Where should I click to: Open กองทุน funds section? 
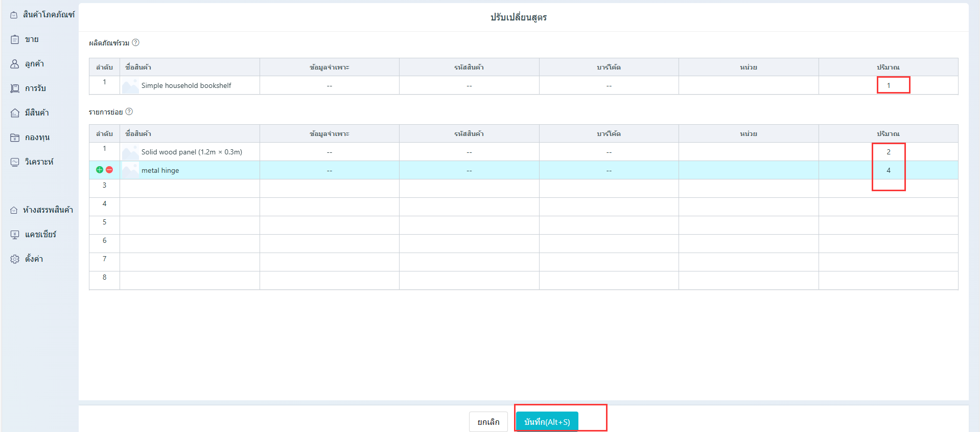coord(37,138)
